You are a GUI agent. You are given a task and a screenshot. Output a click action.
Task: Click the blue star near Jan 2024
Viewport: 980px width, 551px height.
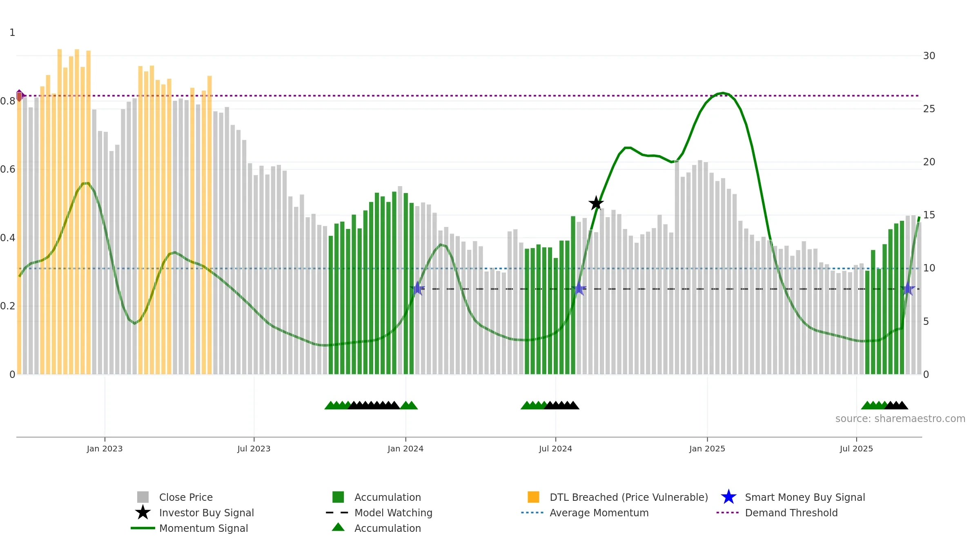(x=417, y=289)
